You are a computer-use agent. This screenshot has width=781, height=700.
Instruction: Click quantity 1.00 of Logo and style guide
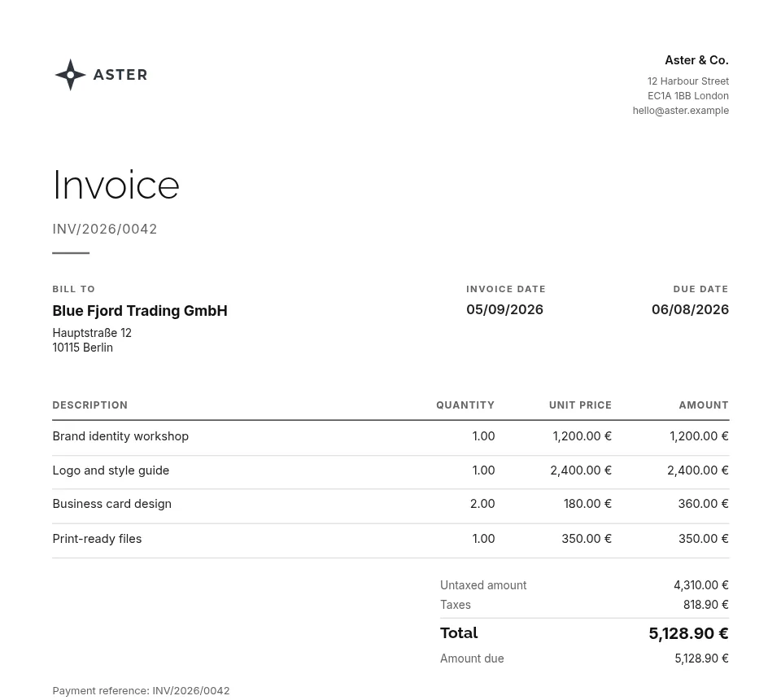point(483,470)
